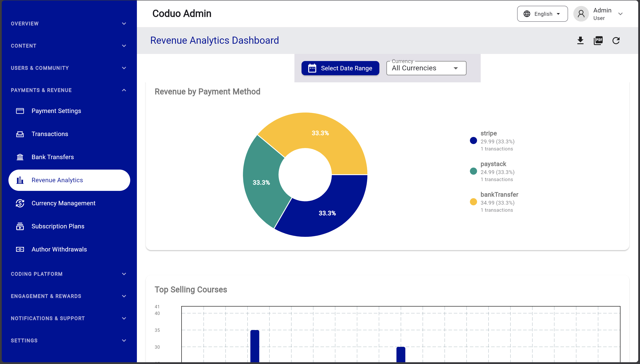This screenshot has height=364, width=640.
Task: Click the globe language icon
Action: [x=527, y=14]
